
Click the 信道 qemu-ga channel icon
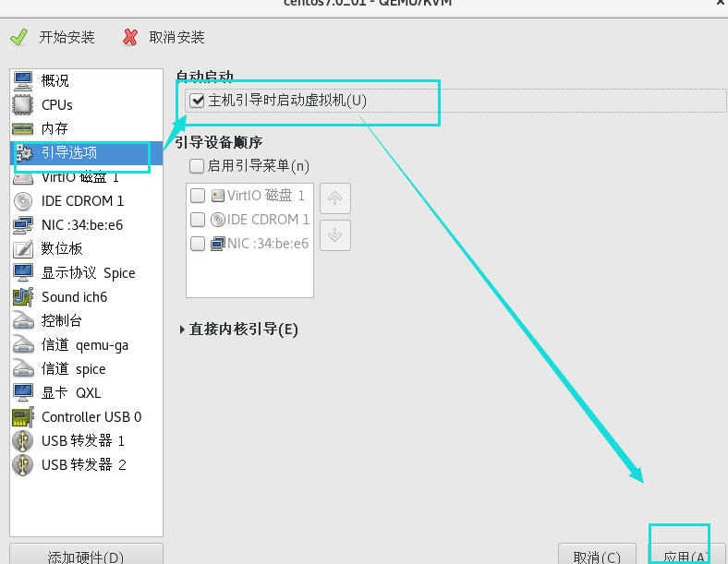(23, 345)
